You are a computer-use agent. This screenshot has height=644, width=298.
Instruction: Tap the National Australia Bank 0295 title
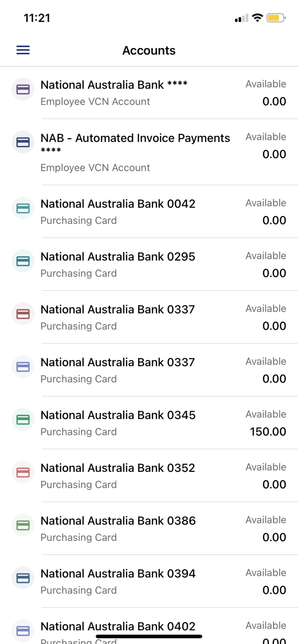coord(118,257)
